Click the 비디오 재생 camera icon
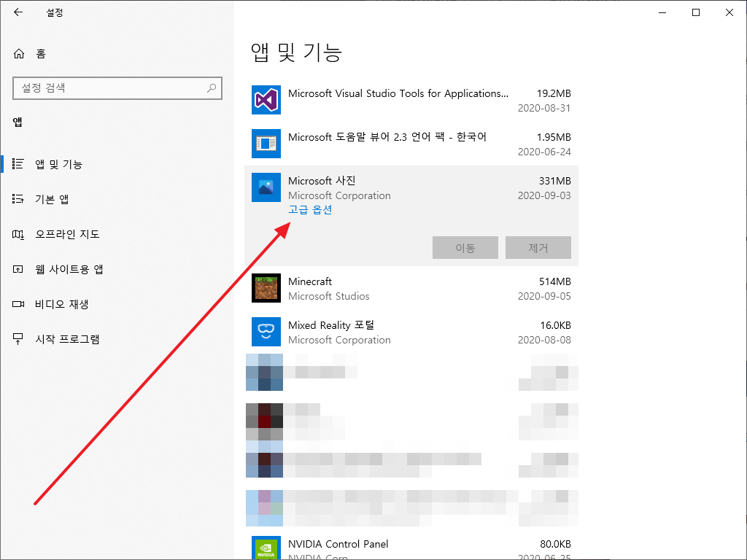Screen dimensions: 747x560 coord(18,304)
